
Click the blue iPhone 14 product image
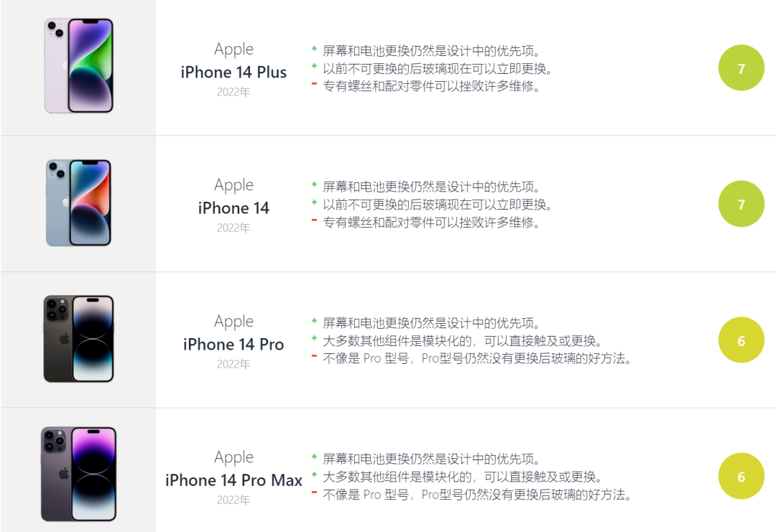(79, 203)
